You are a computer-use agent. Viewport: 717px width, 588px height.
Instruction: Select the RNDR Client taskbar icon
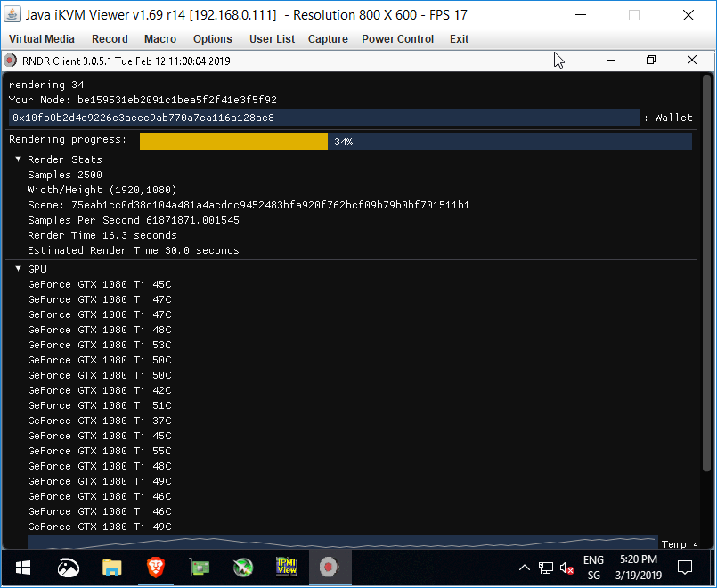point(330,568)
